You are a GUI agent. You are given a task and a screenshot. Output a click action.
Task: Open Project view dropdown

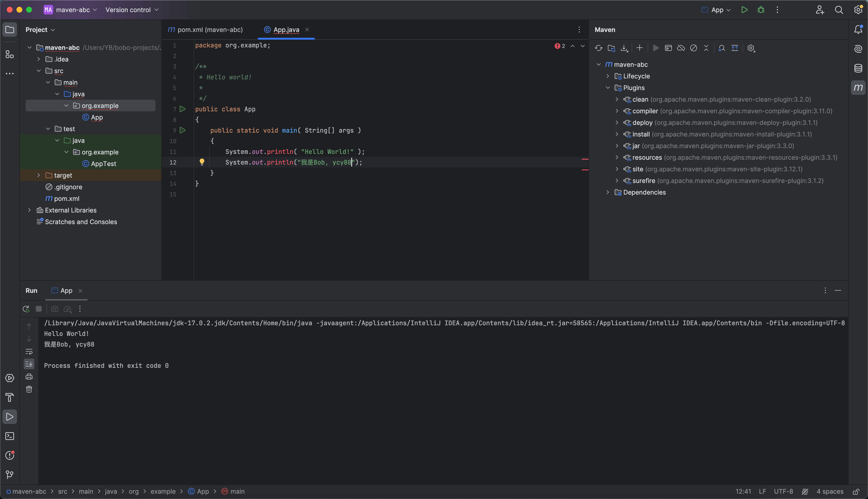pyautogui.click(x=40, y=30)
